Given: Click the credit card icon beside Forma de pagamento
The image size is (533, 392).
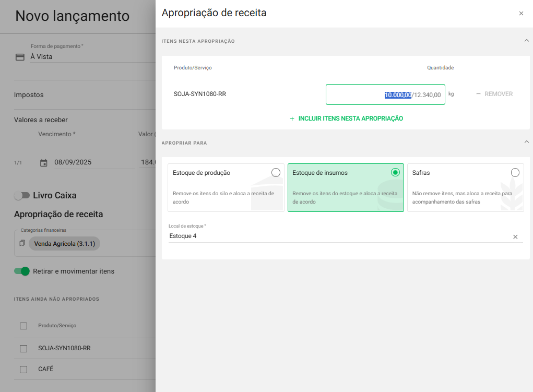Looking at the screenshot, I should (x=20, y=57).
